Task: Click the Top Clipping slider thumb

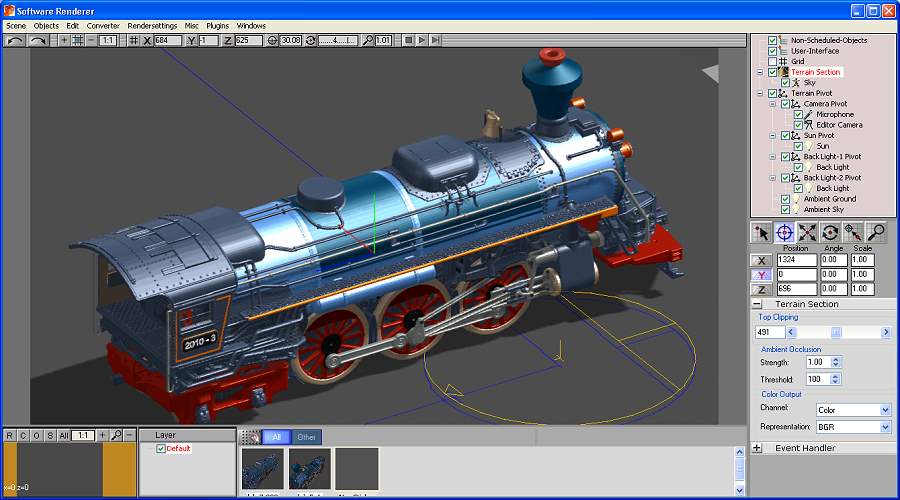Action: (836, 332)
